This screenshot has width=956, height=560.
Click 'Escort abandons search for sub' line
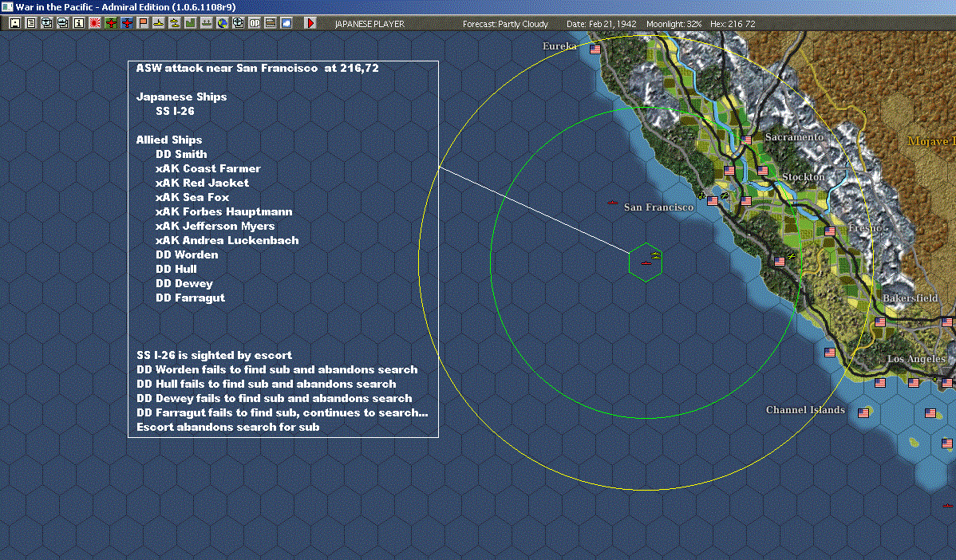[x=228, y=427]
